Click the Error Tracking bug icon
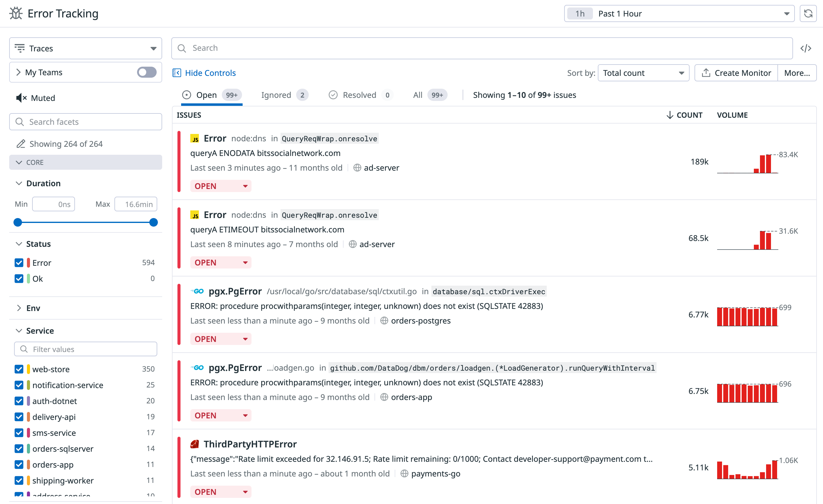Screen dimensions: 823x504 [x=16, y=14]
